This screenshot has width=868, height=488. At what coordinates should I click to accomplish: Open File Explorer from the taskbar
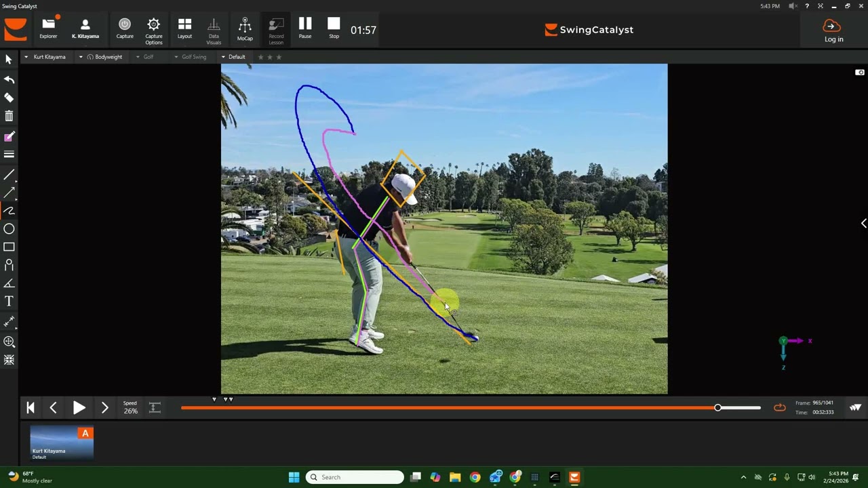[455, 477]
